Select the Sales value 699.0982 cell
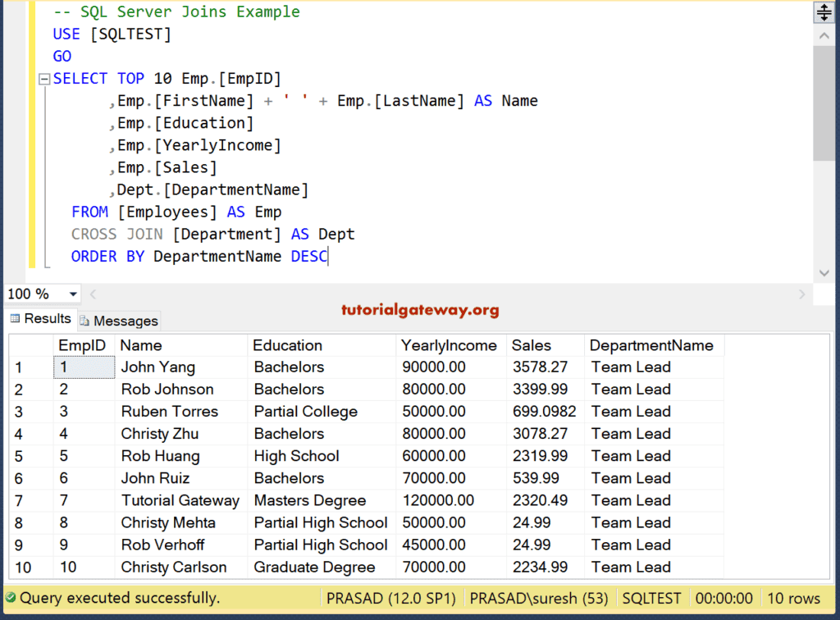This screenshot has width=840, height=620. coord(544,412)
